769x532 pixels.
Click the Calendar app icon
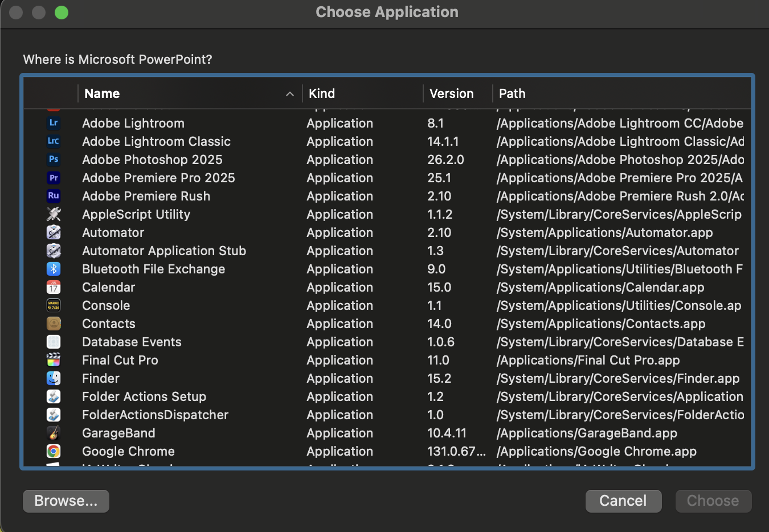click(54, 287)
